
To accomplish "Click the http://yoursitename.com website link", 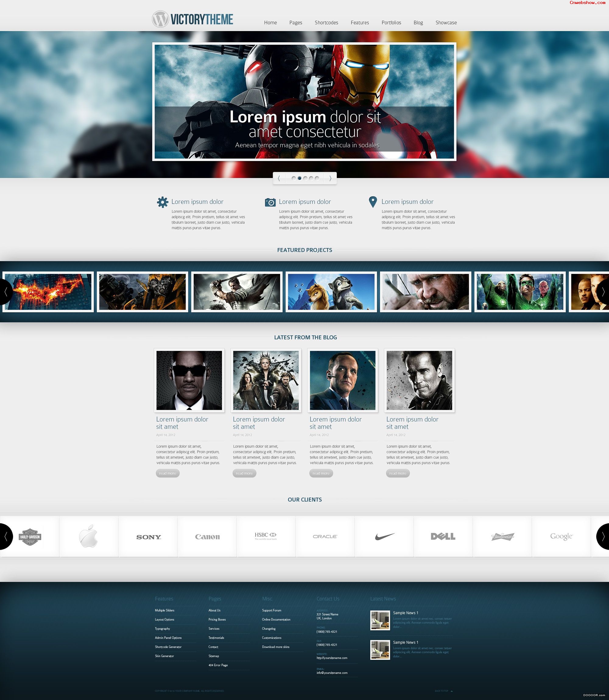I will pyautogui.click(x=332, y=658).
